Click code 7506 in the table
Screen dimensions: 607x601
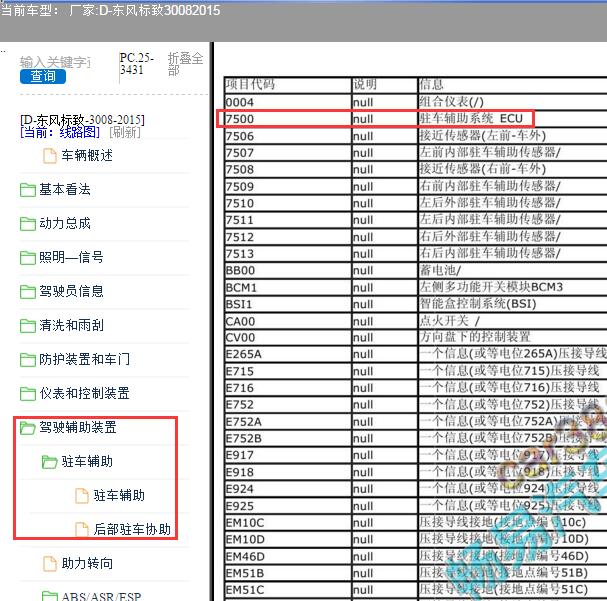coord(240,137)
